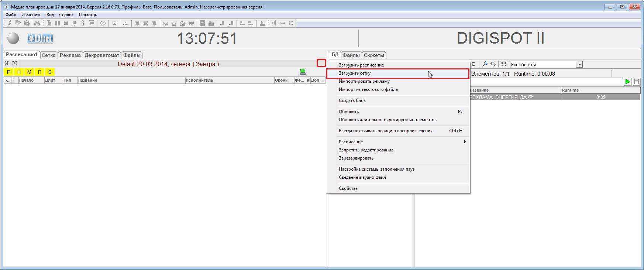Toggle the yellow Н filter button
Screen dimensions: 644x270
(x=19, y=72)
